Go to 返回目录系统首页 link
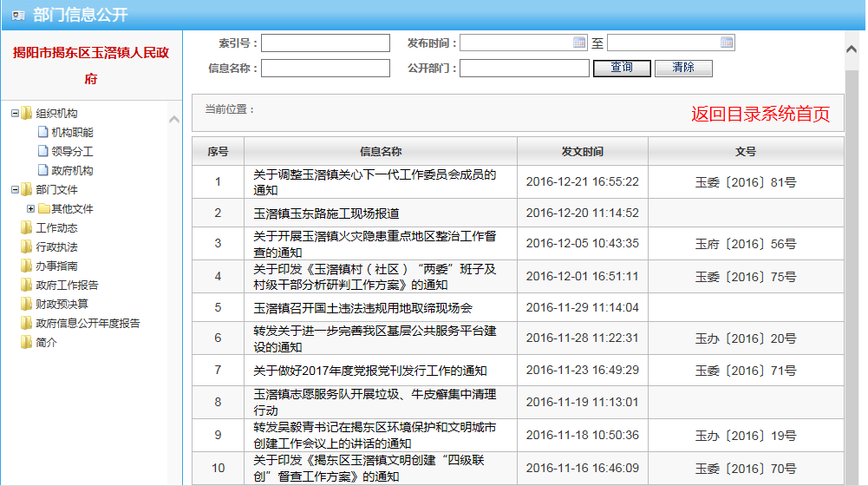868x486 pixels. click(760, 114)
